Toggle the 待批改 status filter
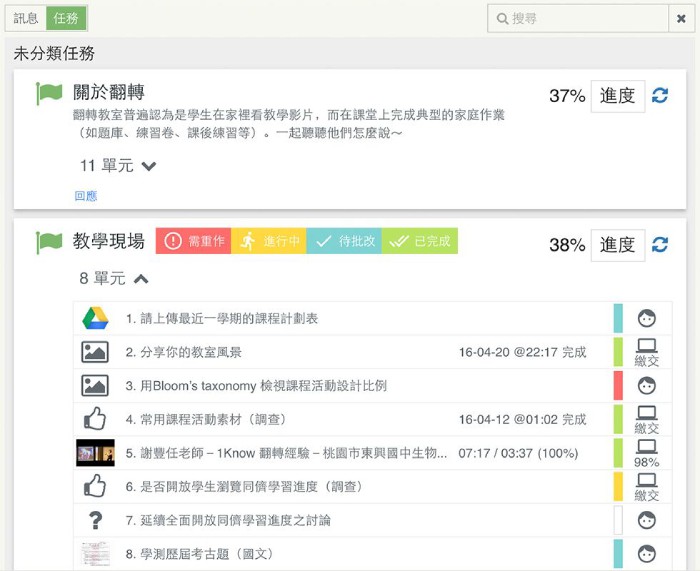The height and width of the screenshot is (571, 700). [344, 241]
